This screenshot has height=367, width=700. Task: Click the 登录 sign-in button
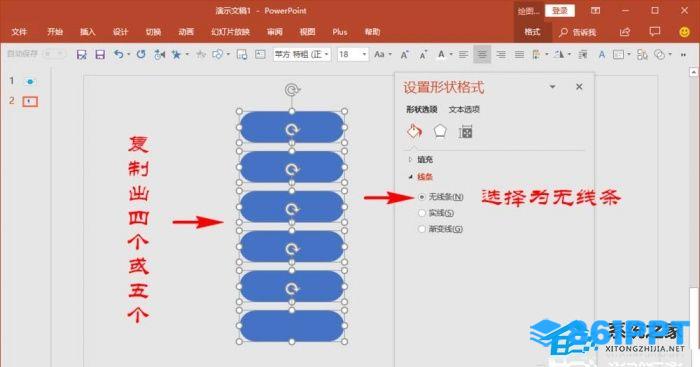[x=560, y=11]
